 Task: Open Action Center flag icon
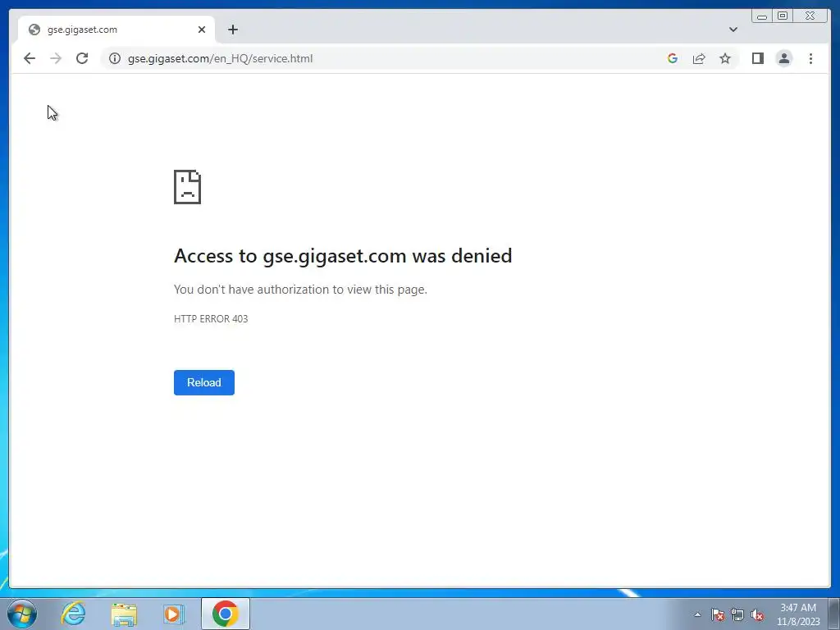[717, 614]
